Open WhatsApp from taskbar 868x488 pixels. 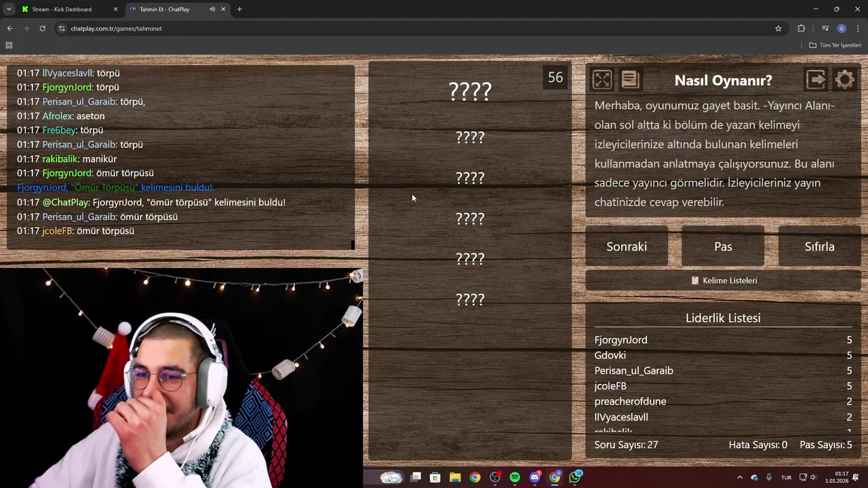click(x=575, y=477)
